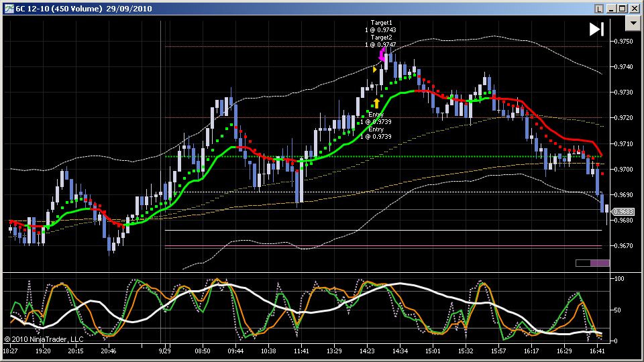This screenshot has height=362, width=644.
Task: Click the 0.9690 price axis label
Action: pos(623,194)
